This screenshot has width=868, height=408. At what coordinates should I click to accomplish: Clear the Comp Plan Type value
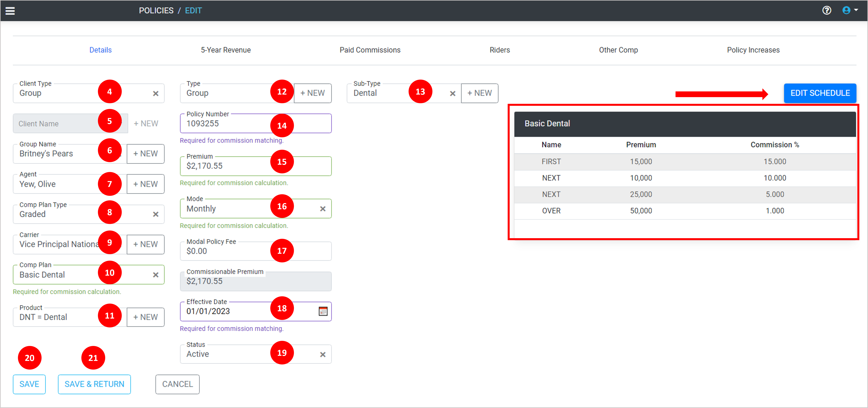pyautogui.click(x=155, y=214)
